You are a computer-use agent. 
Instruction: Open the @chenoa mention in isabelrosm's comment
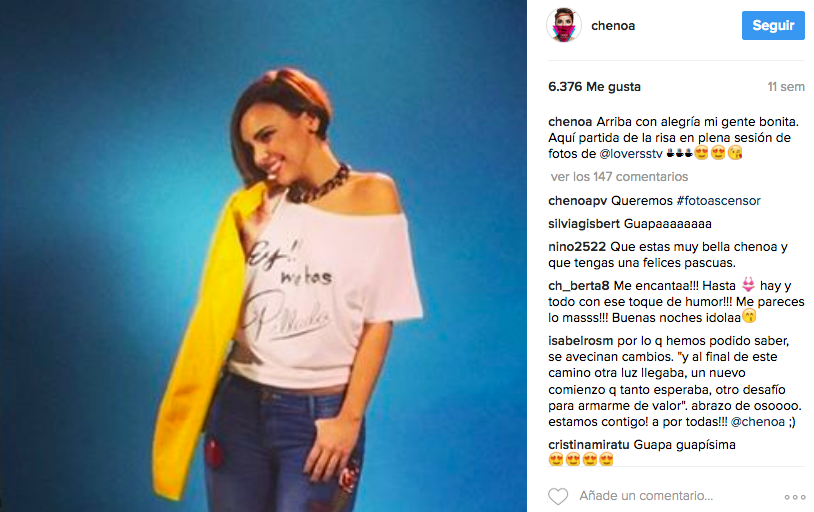(x=757, y=422)
